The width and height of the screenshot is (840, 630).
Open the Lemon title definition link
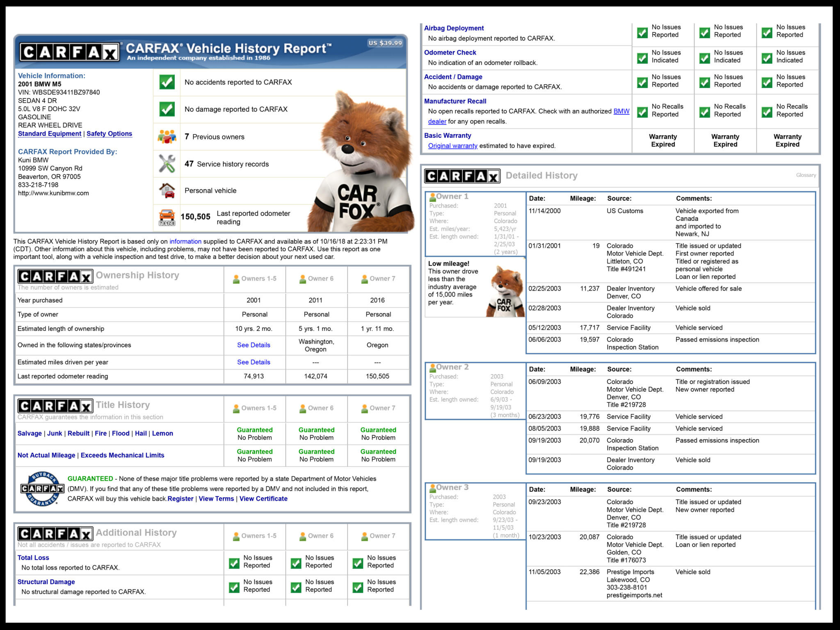pyautogui.click(x=162, y=434)
